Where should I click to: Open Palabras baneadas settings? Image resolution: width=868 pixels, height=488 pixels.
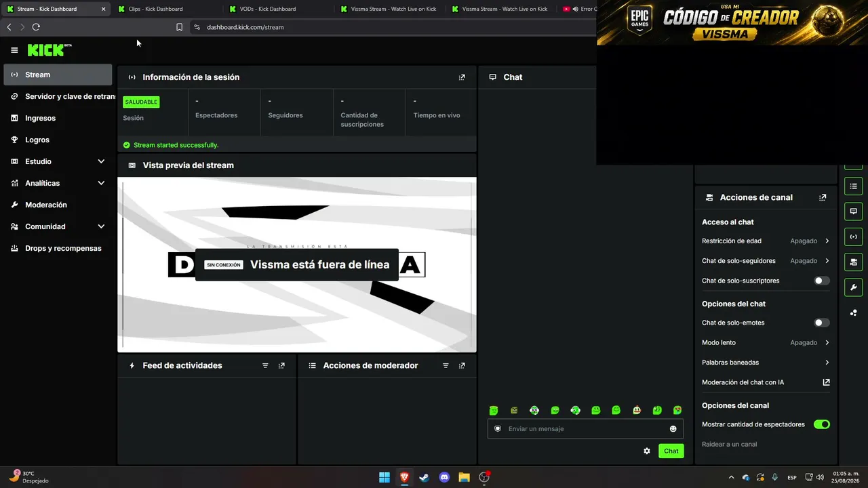[x=766, y=363]
